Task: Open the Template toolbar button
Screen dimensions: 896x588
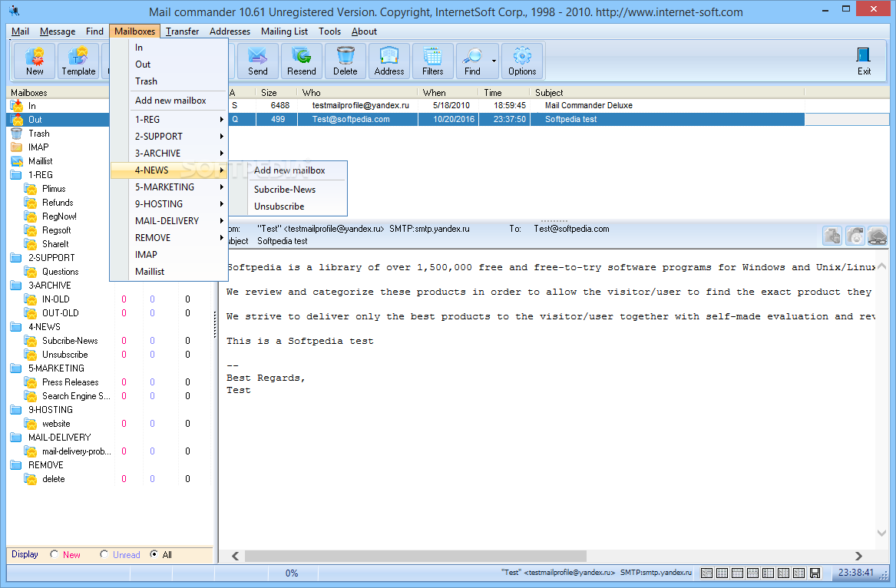Action: point(78,61)
